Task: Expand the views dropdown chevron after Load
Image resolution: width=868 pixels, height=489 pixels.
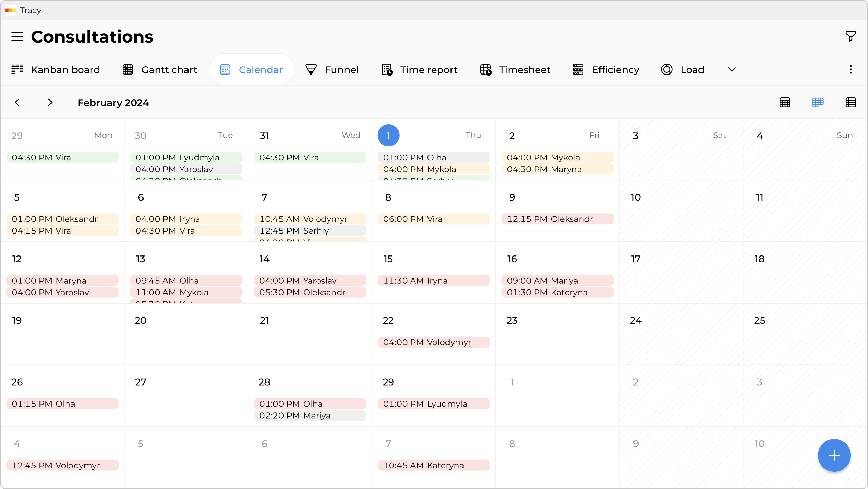Action: pos(732,69)
